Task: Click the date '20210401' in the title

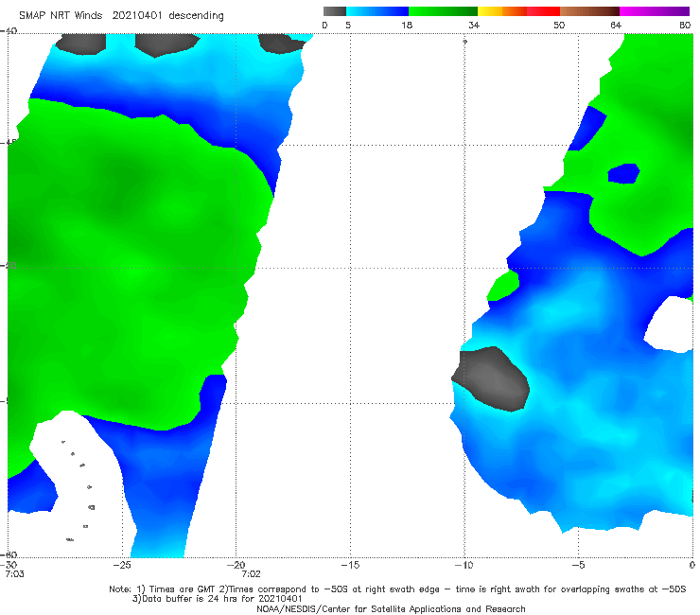Action: [137, 16]
